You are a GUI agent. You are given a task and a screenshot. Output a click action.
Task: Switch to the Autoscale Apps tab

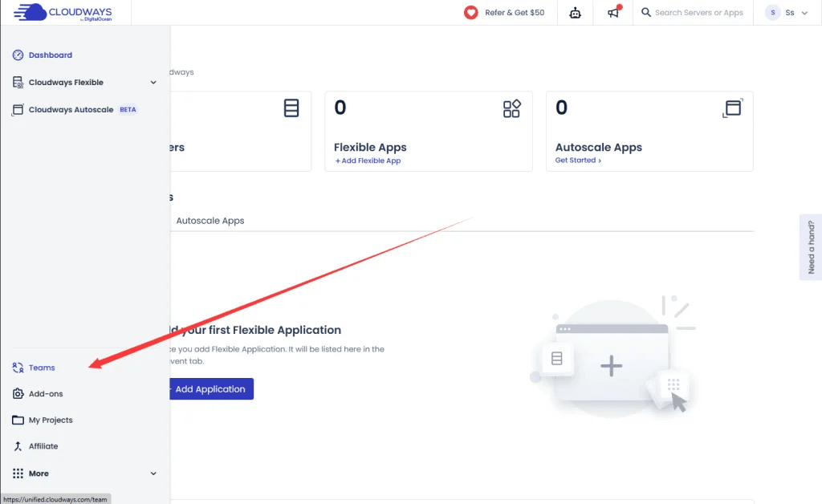(x=210, y=221)
